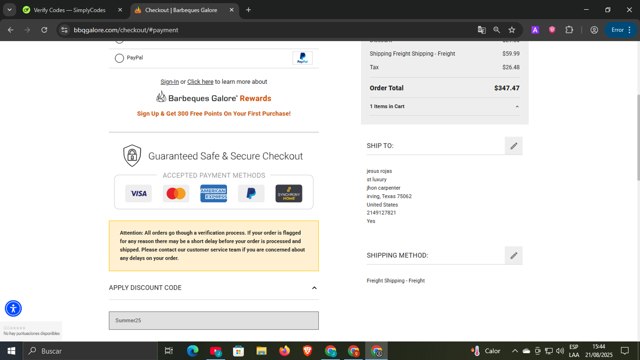Viewport: 640px width, 360px height.
Task: Close the Verify Codes tab
Action: pyautogui.click(x=120, y=10)
